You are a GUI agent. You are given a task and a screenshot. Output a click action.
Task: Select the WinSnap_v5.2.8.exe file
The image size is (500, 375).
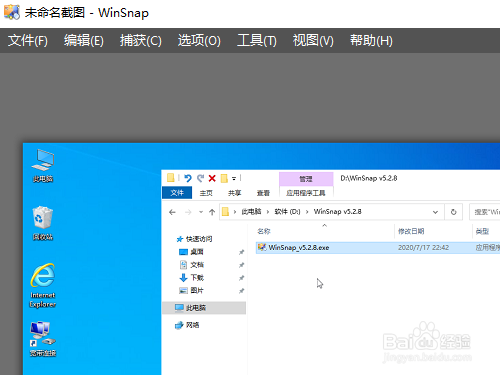coord(299,248)
